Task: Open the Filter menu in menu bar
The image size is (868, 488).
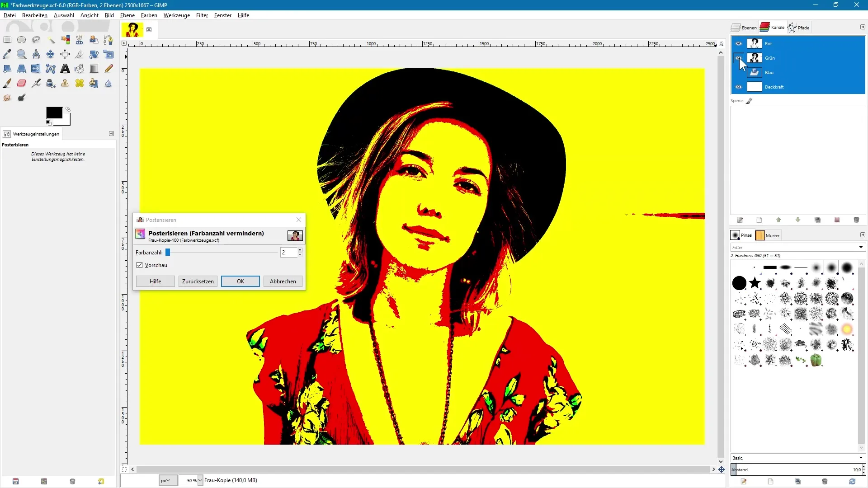Action: point(202,15)
